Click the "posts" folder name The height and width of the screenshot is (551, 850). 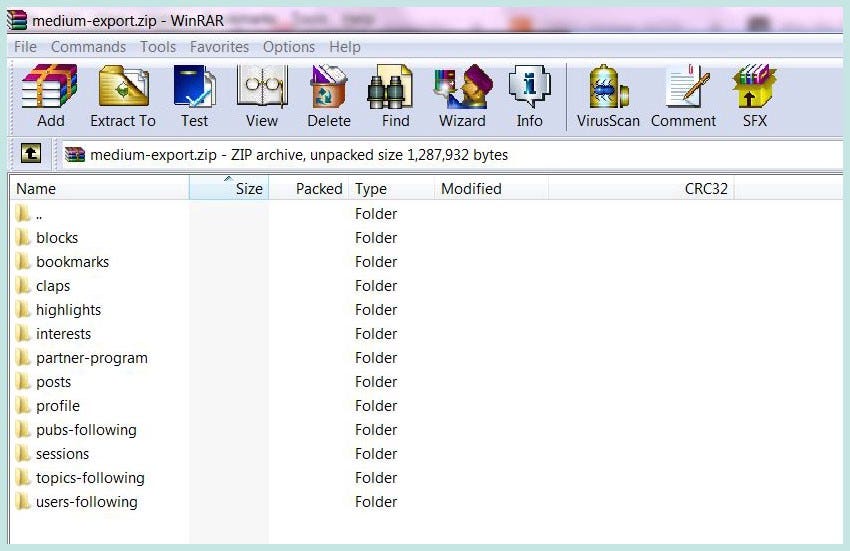tap(53, 382)
